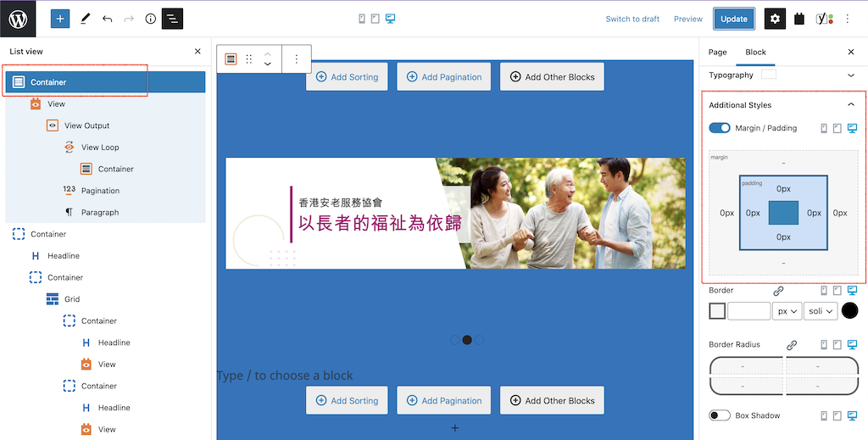Open the WordPress logo menu
This screenshot has width=868, height=440.
[x=18, y=19]
